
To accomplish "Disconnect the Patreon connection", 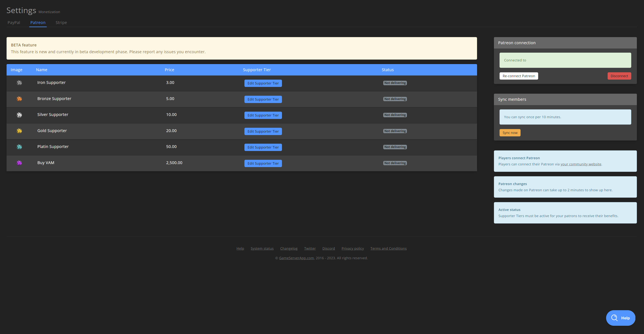I will 619,76.
